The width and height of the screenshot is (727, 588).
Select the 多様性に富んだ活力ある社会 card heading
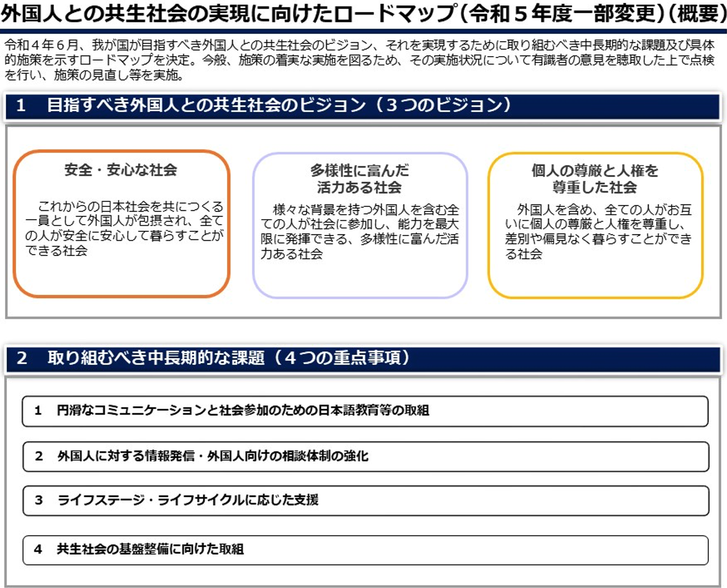pyautogui.click(x=360, y=179)
